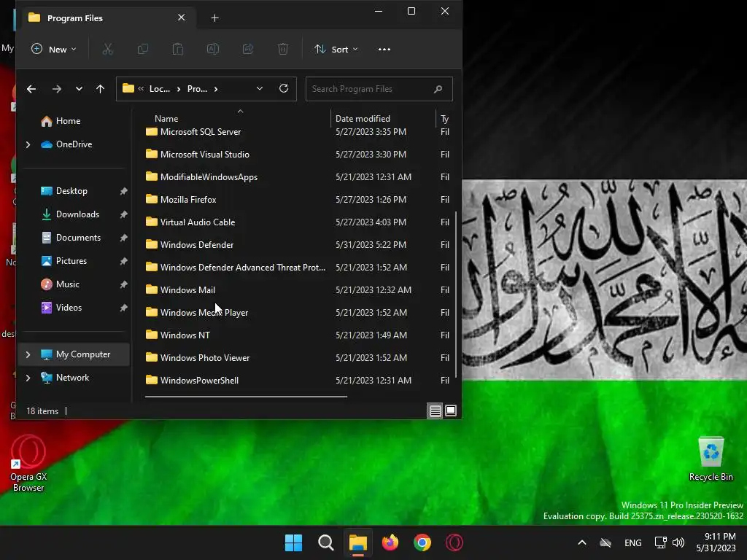Open the clock and date flyout
The height and width of the screenshot is (560, 747).
tap(716, 542)
